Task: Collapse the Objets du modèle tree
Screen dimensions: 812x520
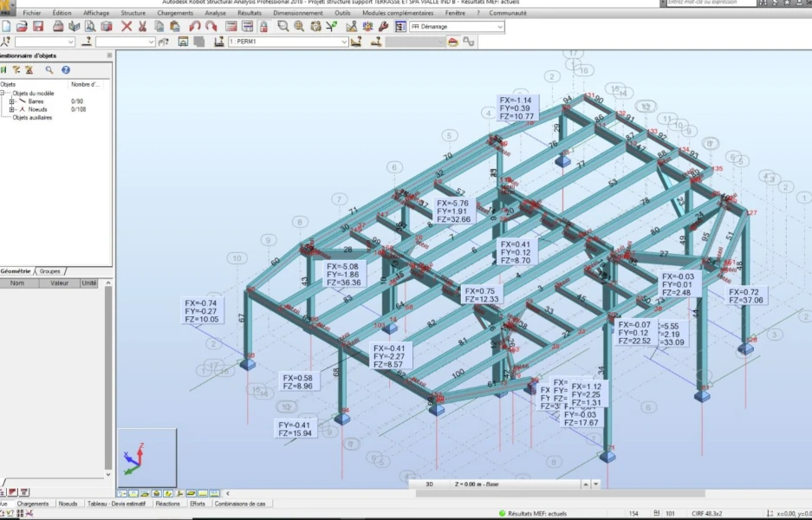Action: pyautogui.click(x=3, y=94)
